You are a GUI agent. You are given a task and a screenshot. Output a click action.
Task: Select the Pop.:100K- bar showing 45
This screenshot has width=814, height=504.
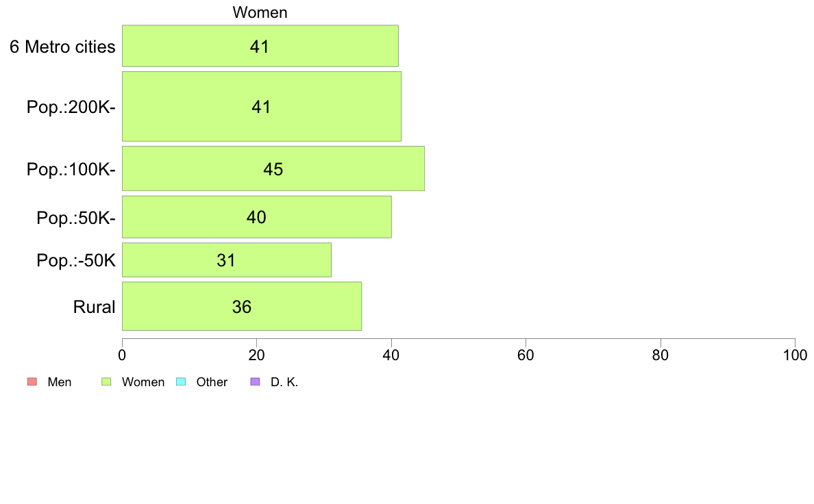pos(273,168)
